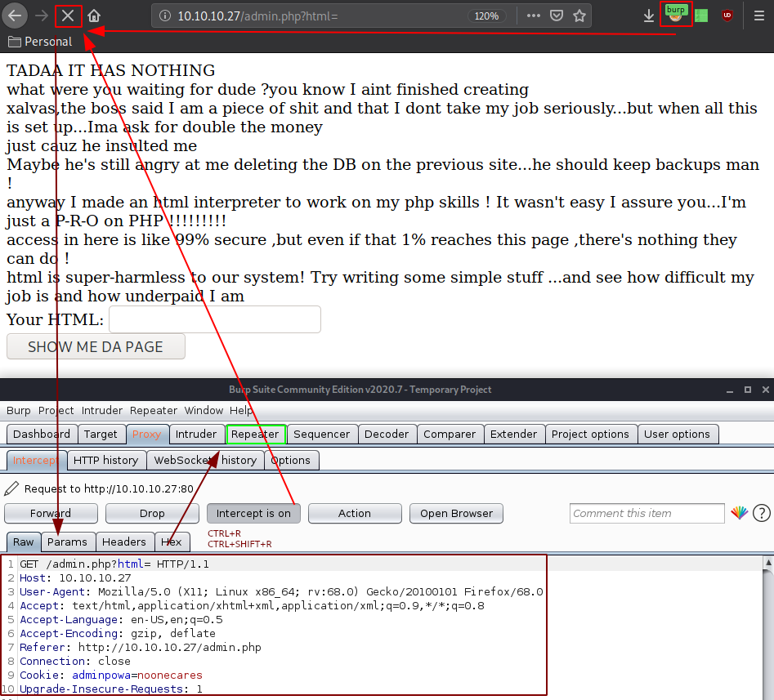The height and width of the screenshot is (700, 774).
Task: Click the green extension icon
Action: coord(701,16)
